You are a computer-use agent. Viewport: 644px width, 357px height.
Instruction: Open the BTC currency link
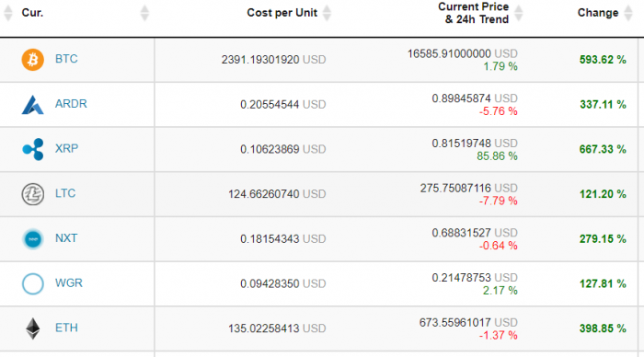tap(66, 59)
